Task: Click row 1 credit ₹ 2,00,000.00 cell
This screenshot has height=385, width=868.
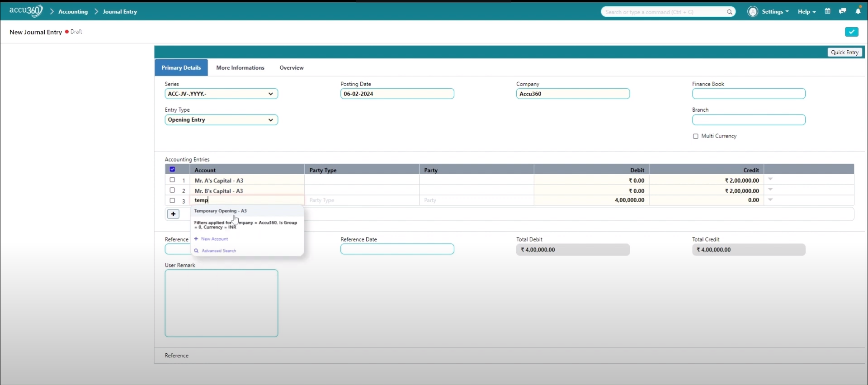Action: (707, 181)
